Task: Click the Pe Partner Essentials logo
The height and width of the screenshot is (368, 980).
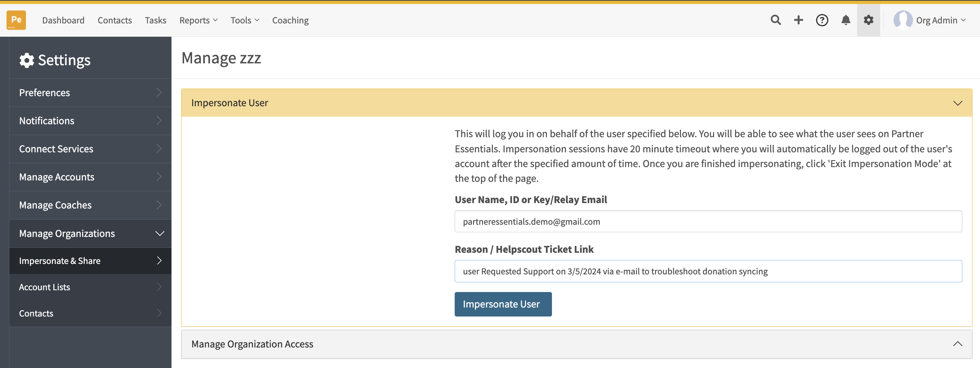Action: pyautogui.click(x=16, y=20)
